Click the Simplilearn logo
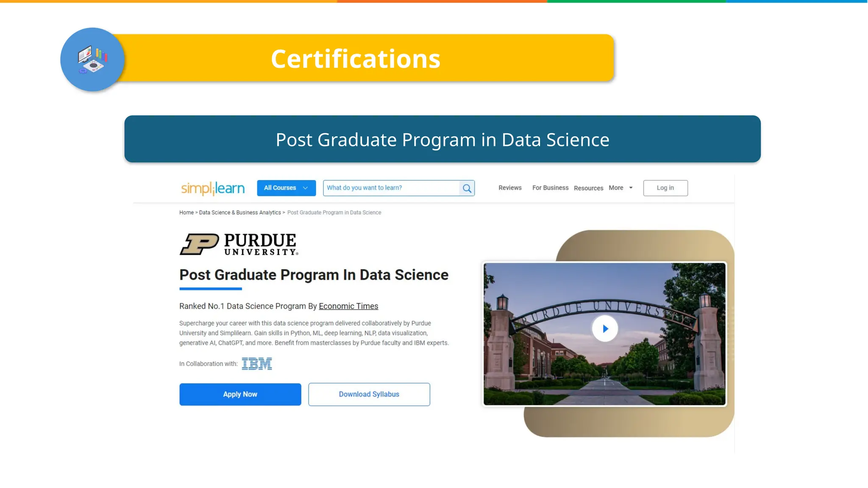868x488 pixels. (213, 188)
